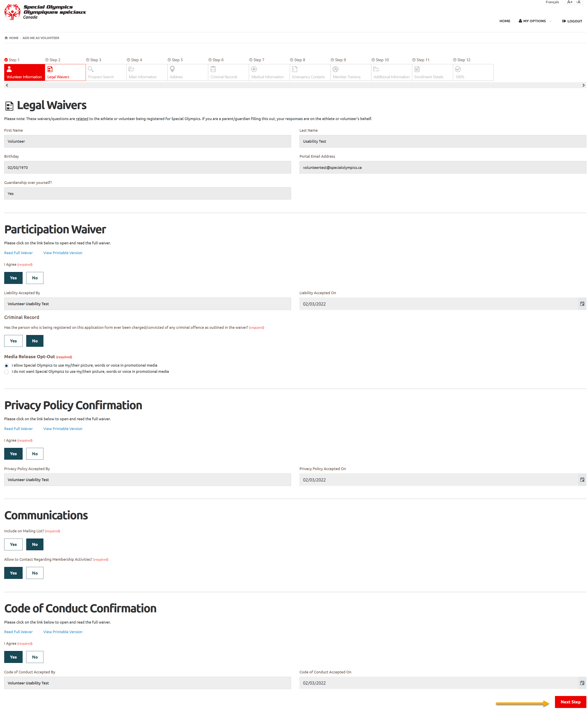Click the Emergency Contacts document icon
Image resolution: width=588 pixels, height=715 pixels.
point(295,69)
